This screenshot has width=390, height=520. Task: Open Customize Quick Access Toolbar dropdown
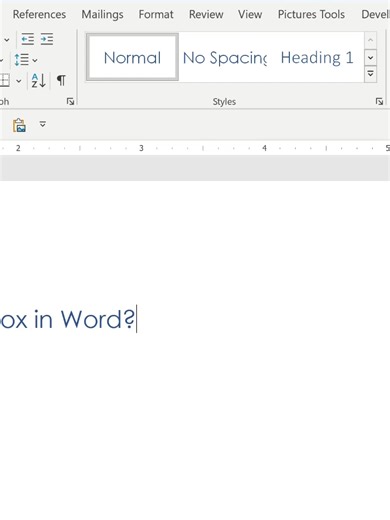coord(43,124)
